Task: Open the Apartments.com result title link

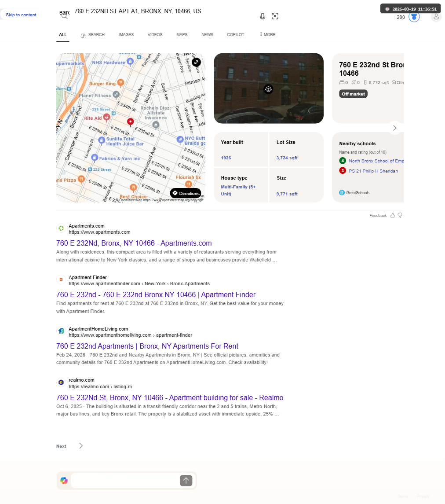Action: pos(134,243)
